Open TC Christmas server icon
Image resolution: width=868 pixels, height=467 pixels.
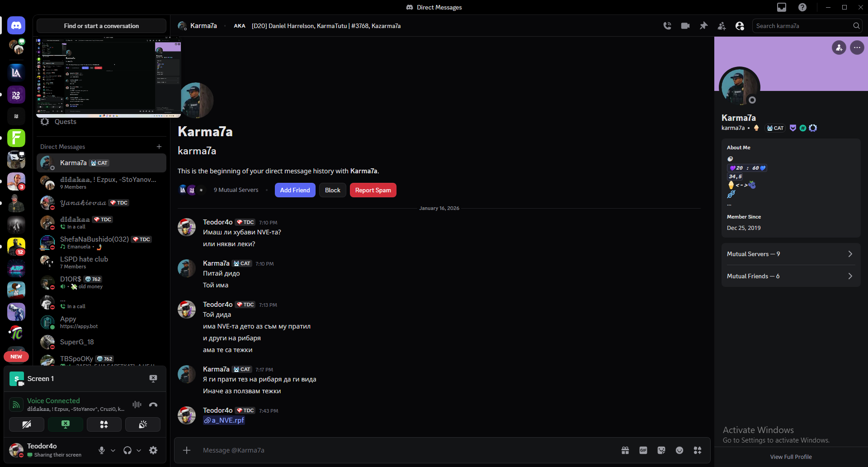click(16, 334)
